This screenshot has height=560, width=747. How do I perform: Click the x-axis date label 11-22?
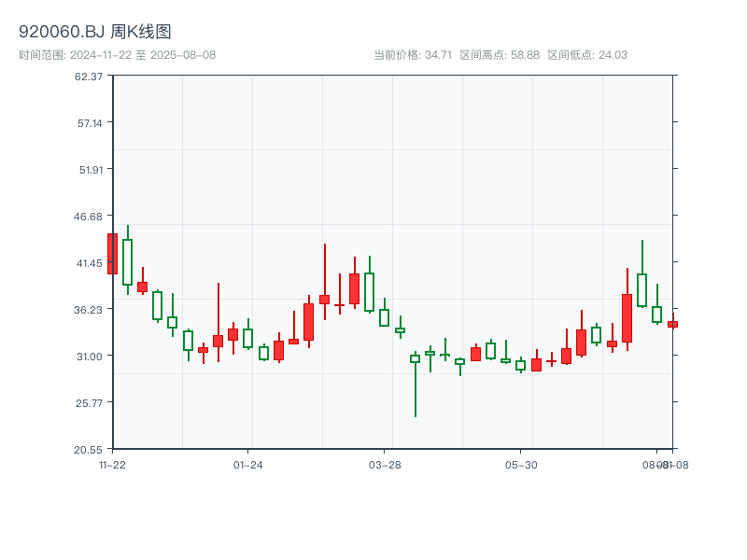(112, 465)
